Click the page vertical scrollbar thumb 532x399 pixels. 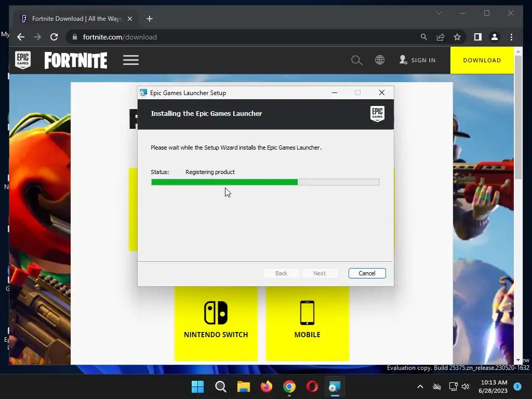[518, 117]
